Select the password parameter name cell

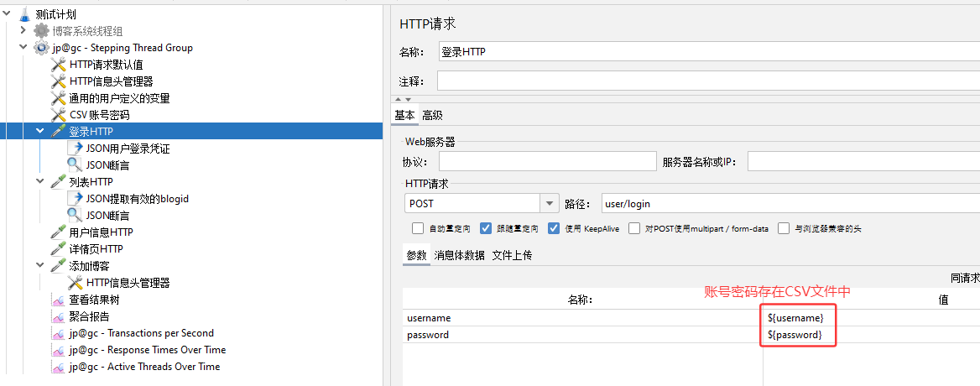pyautogui.click(x=582, y=335)
